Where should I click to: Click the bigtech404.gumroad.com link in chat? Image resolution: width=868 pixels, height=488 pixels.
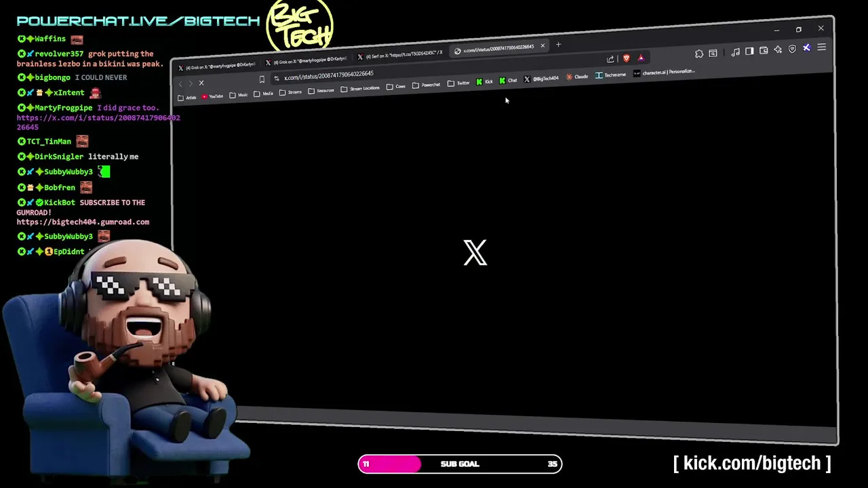coord(83,222)
